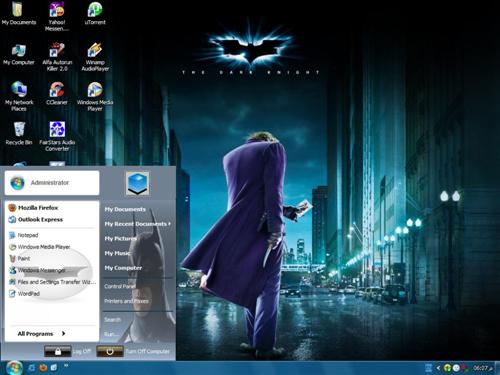The height and width of the screenshot is (375, 500).
Task: Select the My Computer desktop icon
Action: coord(19,54)
